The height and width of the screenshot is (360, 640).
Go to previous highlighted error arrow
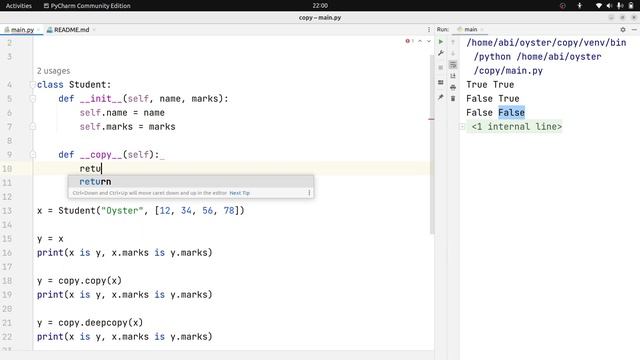(x=420, y=41)
